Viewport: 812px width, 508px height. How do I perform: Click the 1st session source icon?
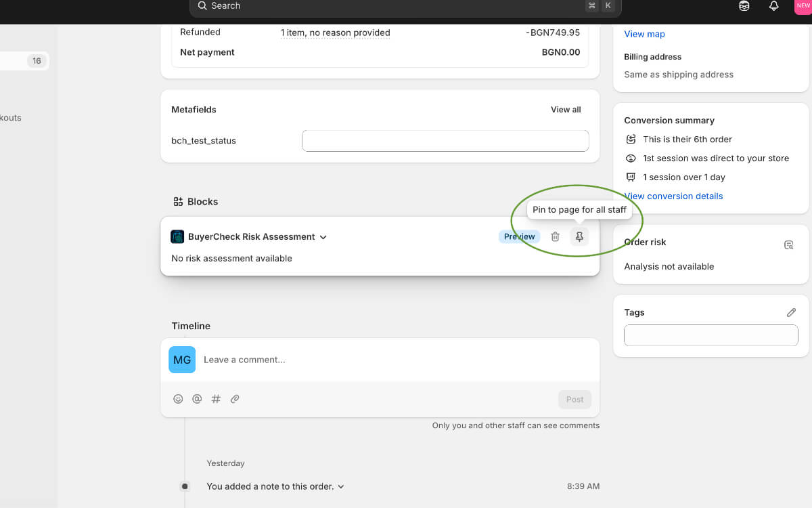[631, 158]
